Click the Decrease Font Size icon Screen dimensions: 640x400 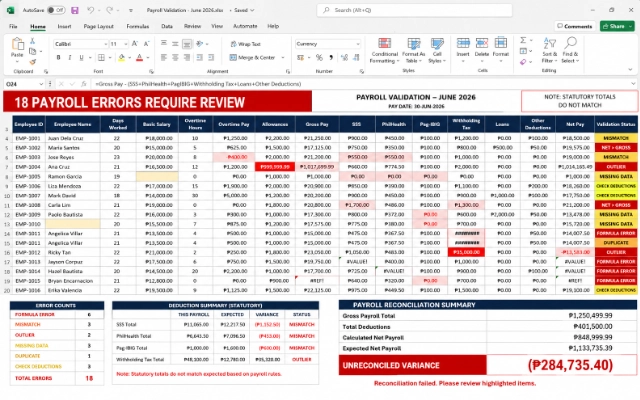[x=147, y=44]
